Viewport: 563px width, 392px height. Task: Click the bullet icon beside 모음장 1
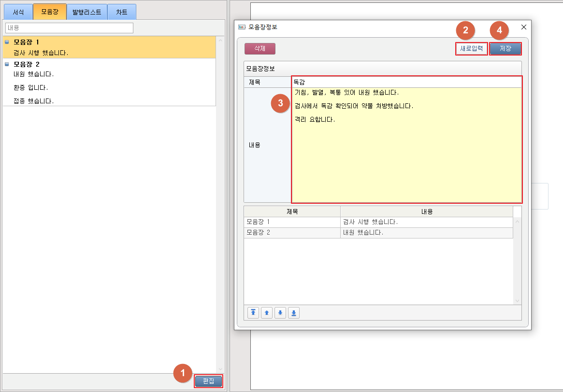point(7,42)
